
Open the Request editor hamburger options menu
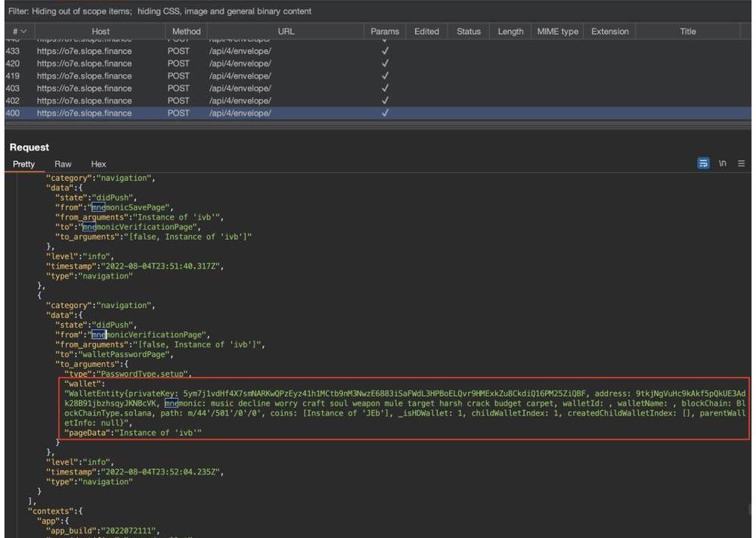click(x=741, y=163)
